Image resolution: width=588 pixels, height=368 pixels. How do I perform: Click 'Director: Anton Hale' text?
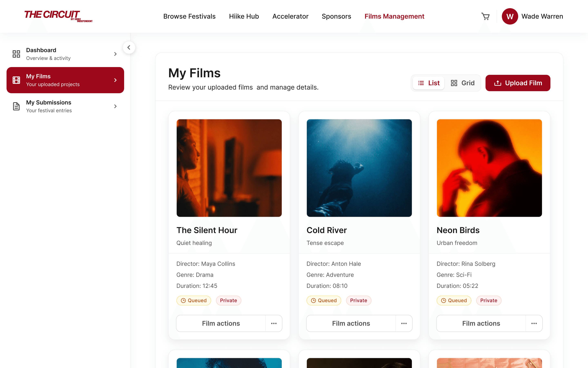click(334, 264)
